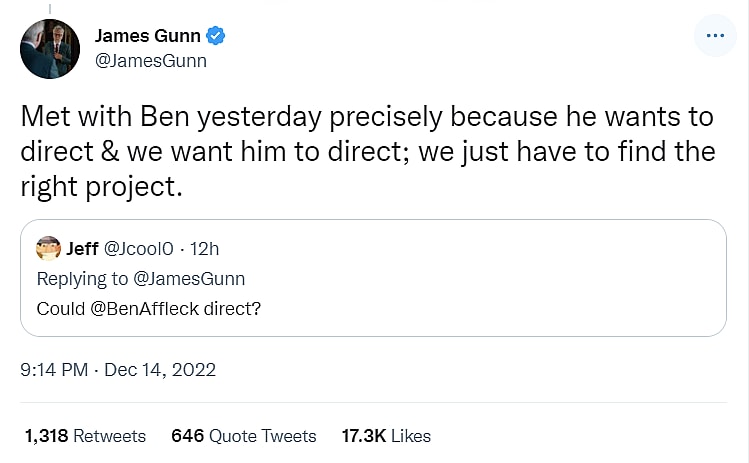Viewport: 749px width, 463px height.
Task: View the 1,318 Retweets list
Action: 85,436
